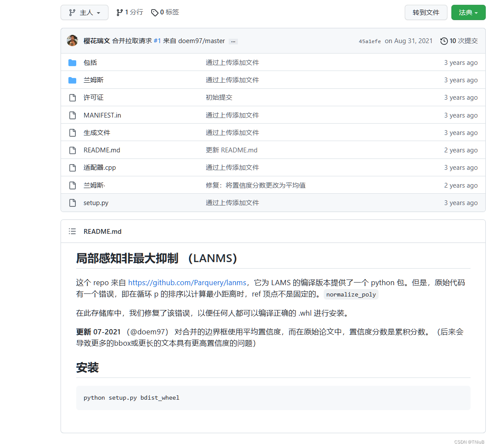This screenshot has width=491, height=448.
Task: Click the 1 分行 branches entry
Action: (129, 12)
